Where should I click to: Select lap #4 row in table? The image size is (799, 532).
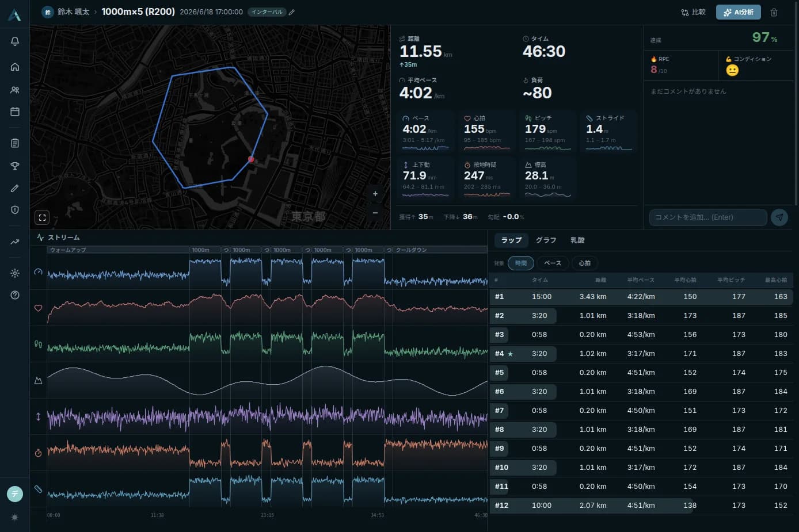(x=641, y=354)
